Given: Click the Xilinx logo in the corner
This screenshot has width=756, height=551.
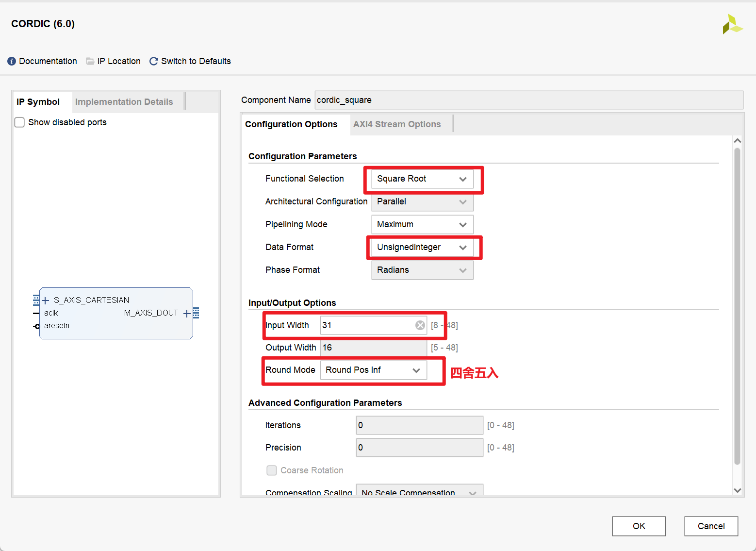Looking at the screenshot, I should [732, 24].
